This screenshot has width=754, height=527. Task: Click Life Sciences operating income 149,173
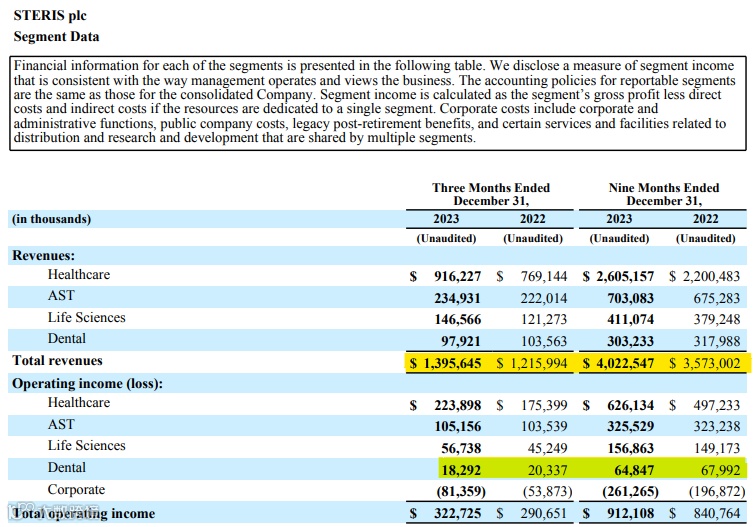coord(716,448)
